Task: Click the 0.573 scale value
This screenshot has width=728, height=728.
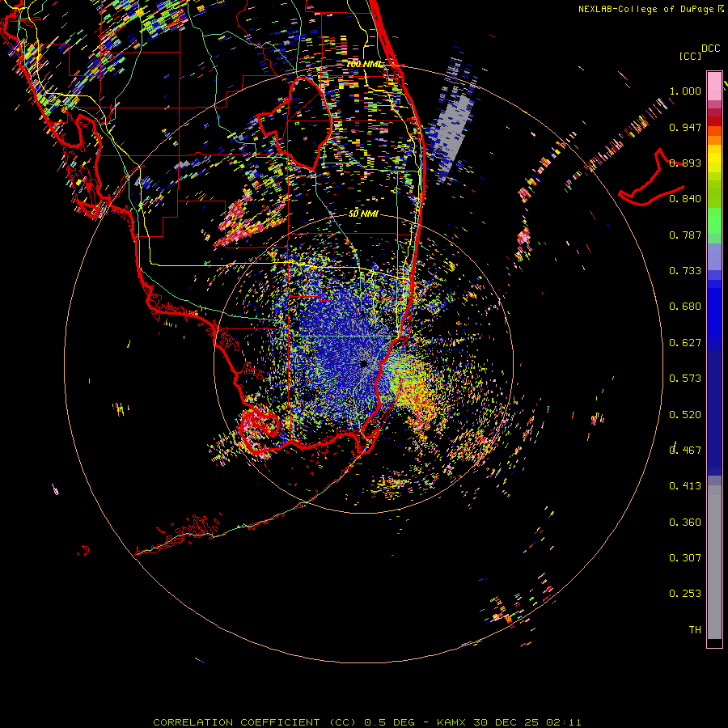Action: click(x=685, y=379)
